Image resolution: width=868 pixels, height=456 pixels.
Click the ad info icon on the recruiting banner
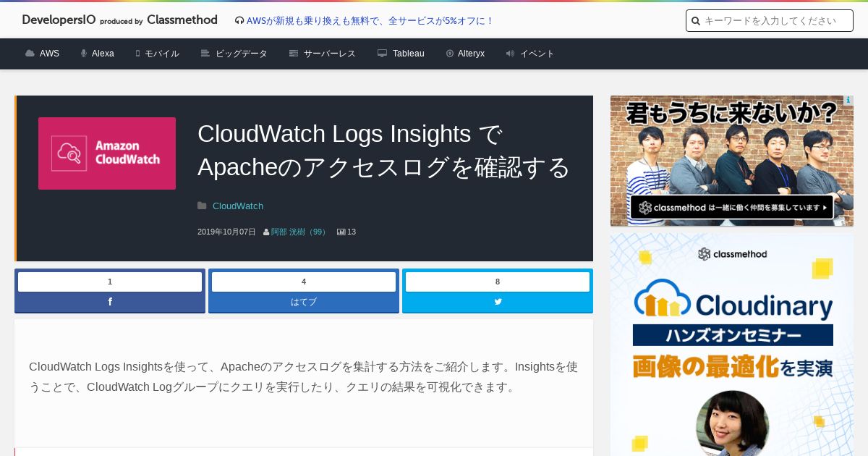click(x=848, y=101)
